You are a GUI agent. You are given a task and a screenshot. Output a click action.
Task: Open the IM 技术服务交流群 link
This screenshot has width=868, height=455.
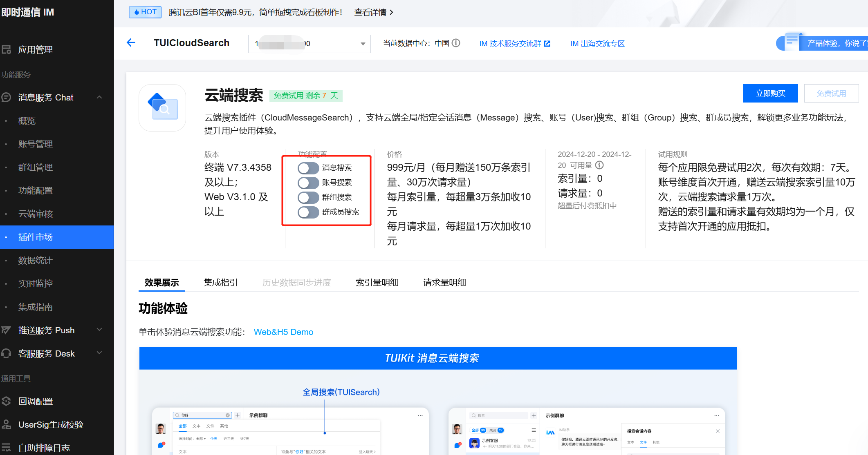click(x=515, y=43)
